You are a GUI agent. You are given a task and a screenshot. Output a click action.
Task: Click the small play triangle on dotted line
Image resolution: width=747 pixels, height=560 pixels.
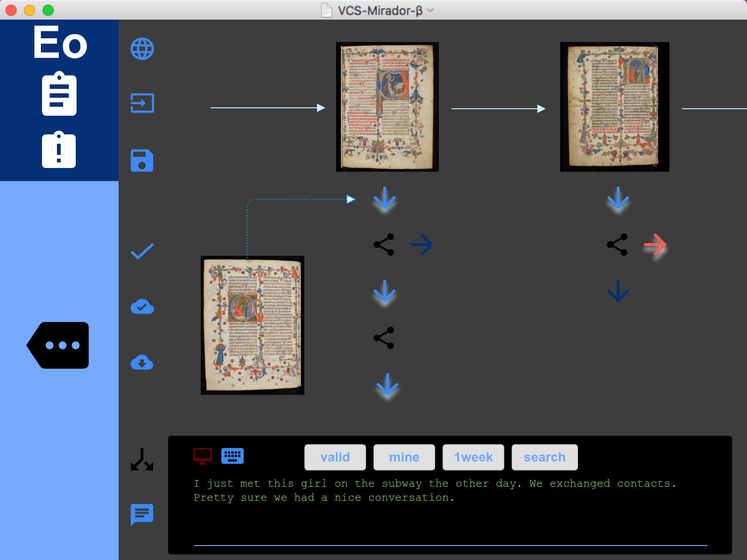pos(351,199)
